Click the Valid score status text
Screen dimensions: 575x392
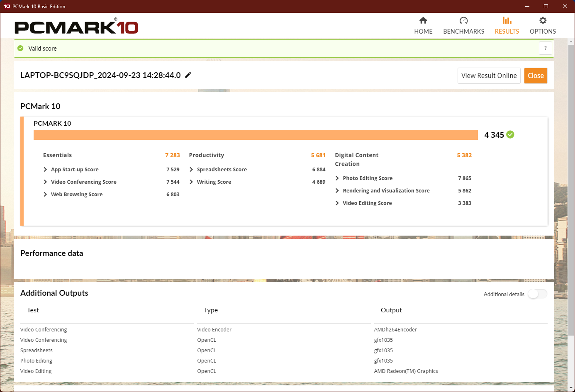click(42, 49)
